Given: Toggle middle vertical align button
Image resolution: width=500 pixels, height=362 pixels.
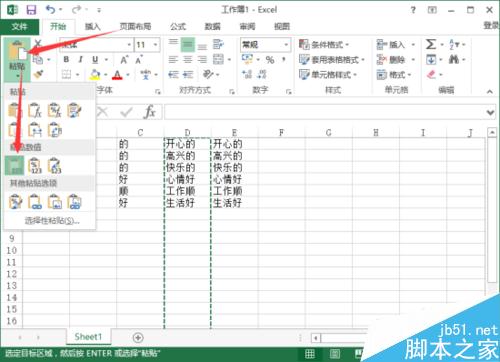Looking at the screenshot, I should pos(188,44).
